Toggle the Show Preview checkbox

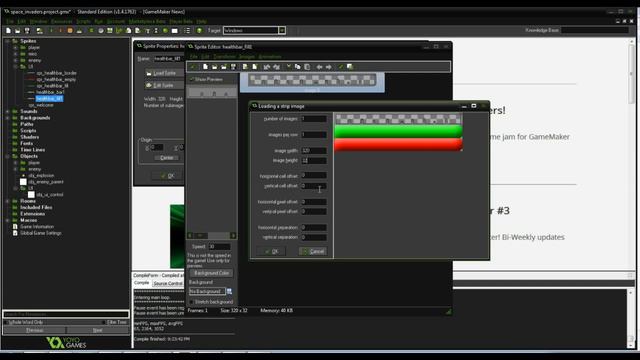pyautogui.click(x=192, y=79)
